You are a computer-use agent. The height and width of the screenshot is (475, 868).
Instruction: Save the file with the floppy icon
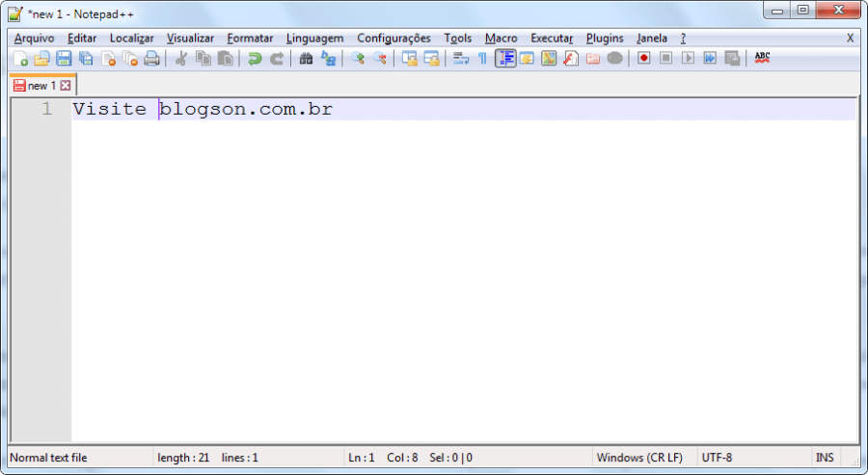tap(65, 58)
